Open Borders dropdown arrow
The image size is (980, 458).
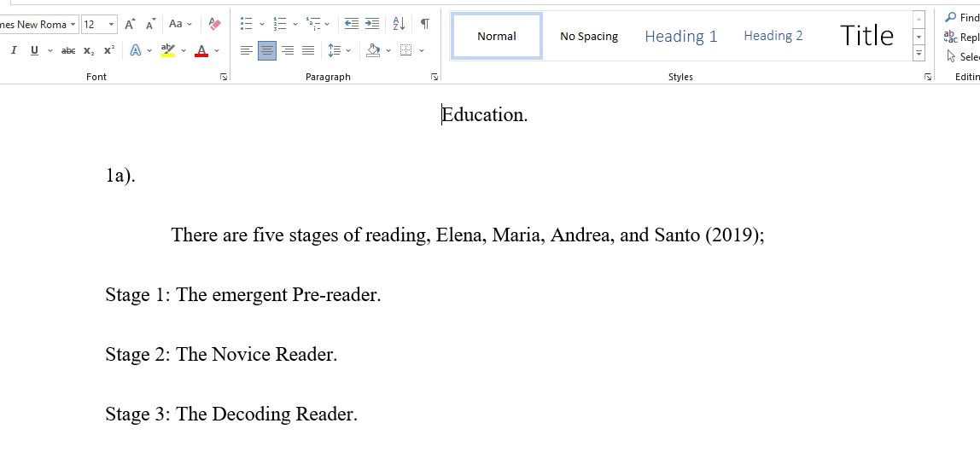pos(422,50)
